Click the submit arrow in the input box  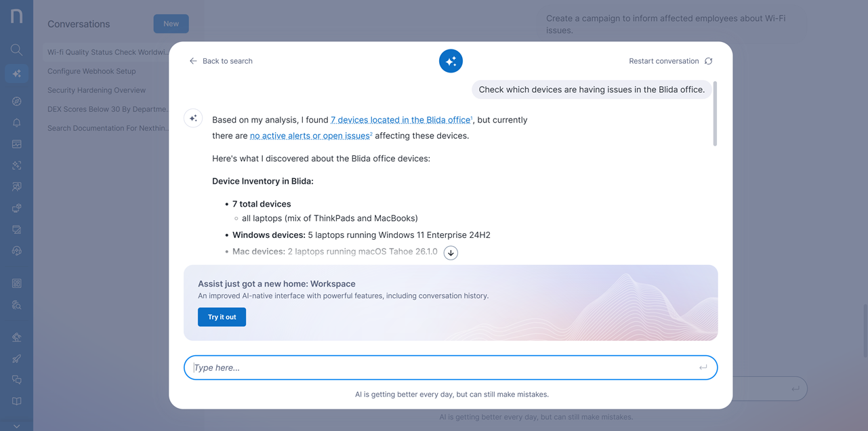(x=703, y=367)
